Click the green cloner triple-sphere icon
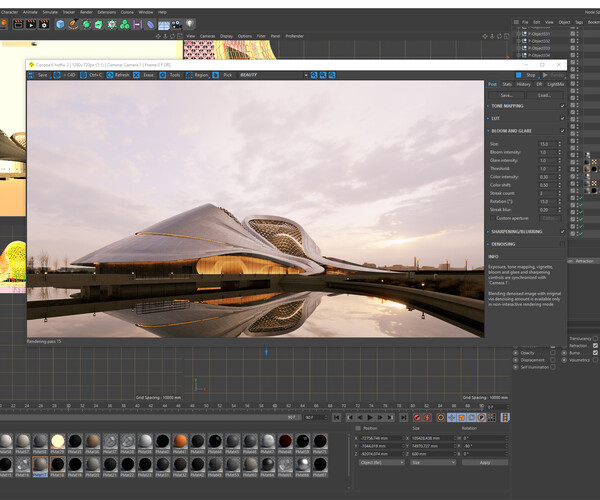Viewport: 600px width, 500px height. (x=124, y=24)
